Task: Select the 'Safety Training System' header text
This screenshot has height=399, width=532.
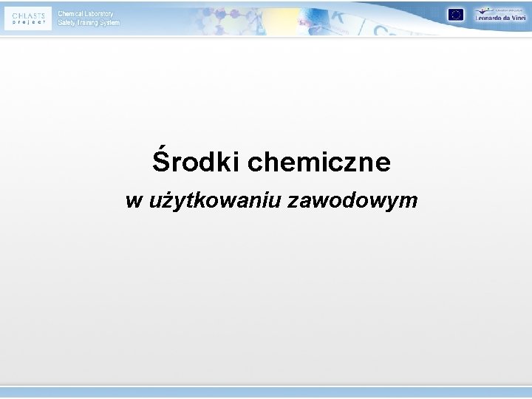Action: 89,23
